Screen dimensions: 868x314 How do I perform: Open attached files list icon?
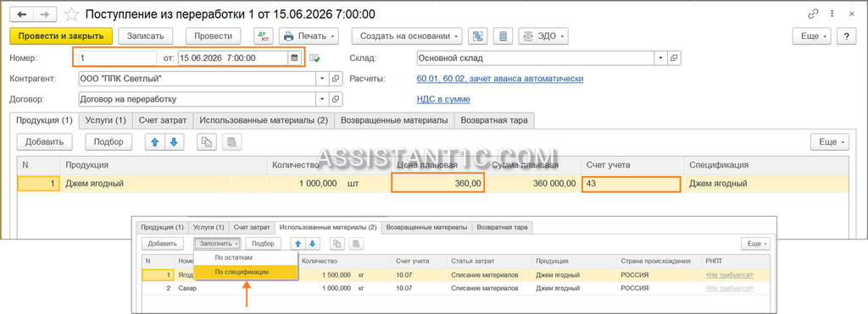tap(503, 36)
